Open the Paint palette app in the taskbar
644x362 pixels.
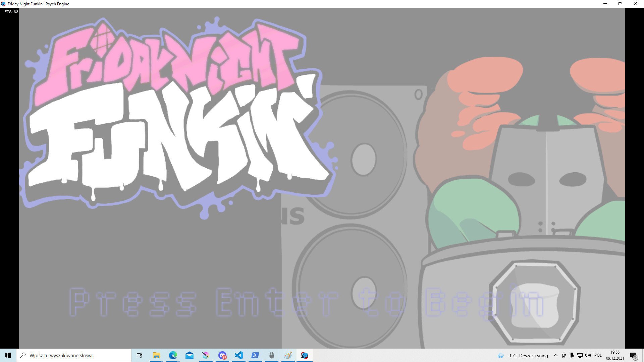288,355
